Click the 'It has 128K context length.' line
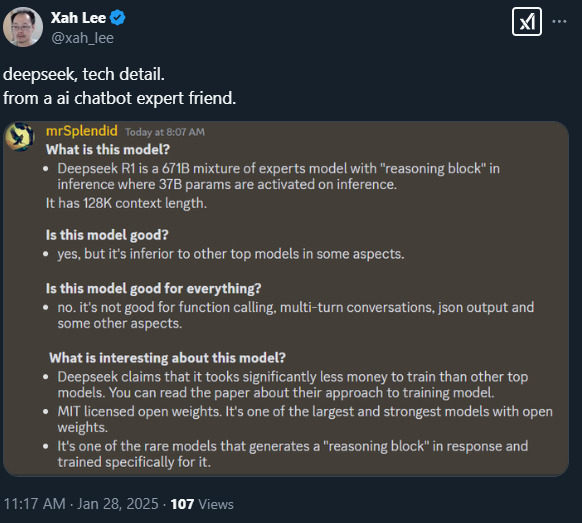The image size is (582, 523). (x=126, y=203)
